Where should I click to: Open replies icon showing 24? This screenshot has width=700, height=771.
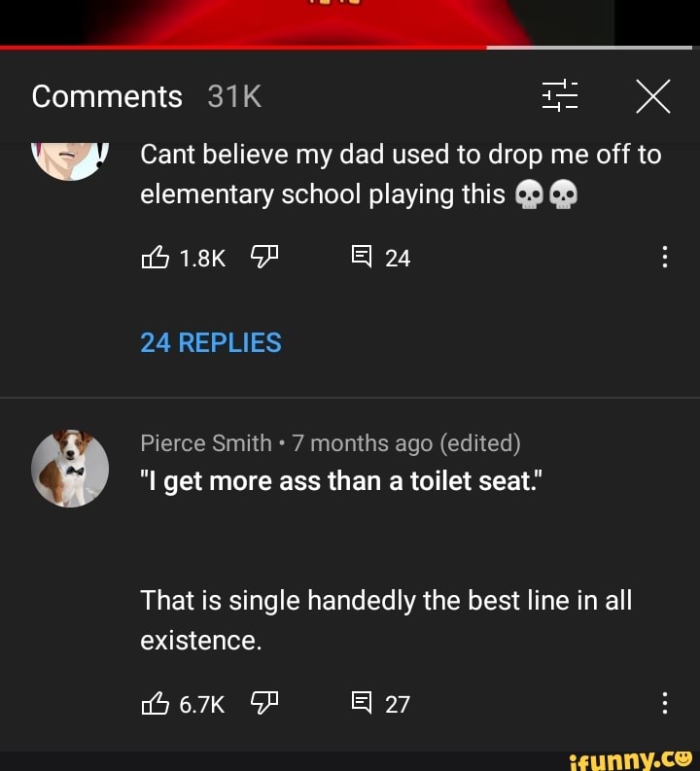(361, 258)
